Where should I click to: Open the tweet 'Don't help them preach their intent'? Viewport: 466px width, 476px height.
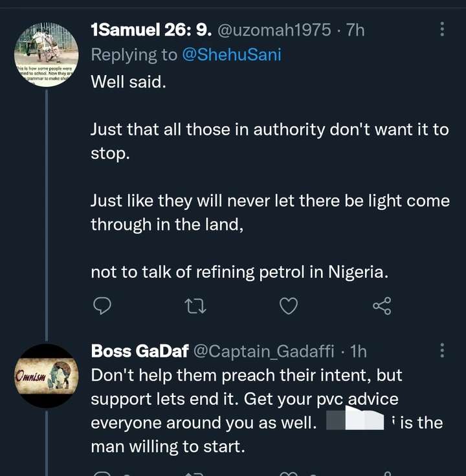246,375
